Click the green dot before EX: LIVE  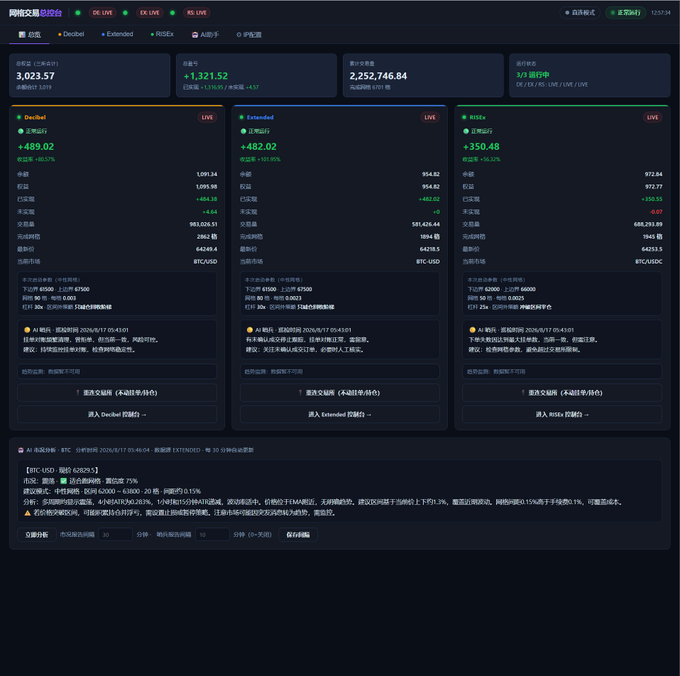[125, 13]
